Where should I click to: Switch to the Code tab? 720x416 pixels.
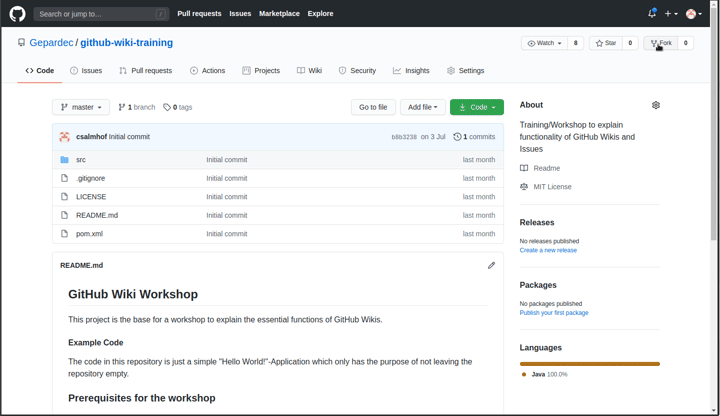click(39, 71)
